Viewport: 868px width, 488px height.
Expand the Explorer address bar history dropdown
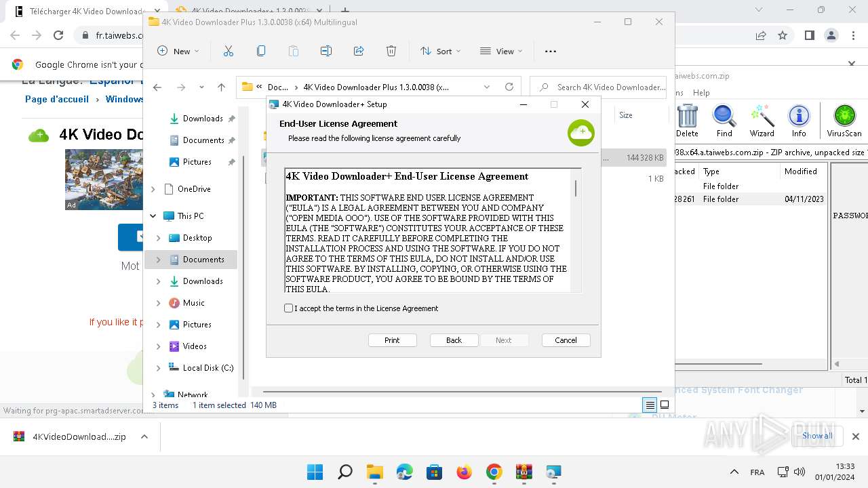coord(487,87)
